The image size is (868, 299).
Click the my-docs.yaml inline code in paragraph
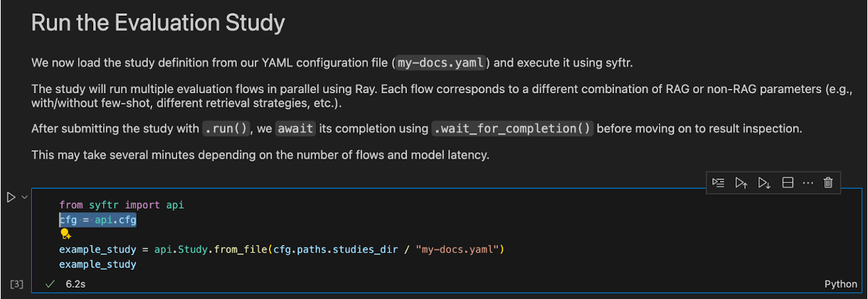tap(440, 63)
